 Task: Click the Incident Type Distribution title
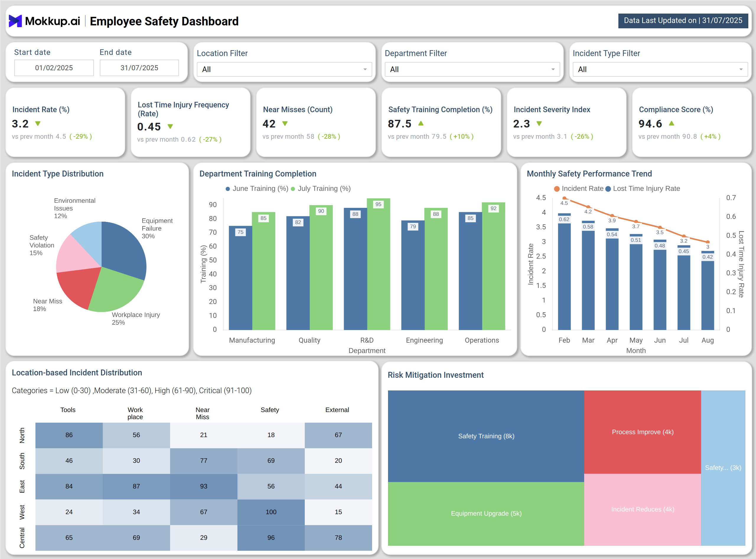click(x=58, y=174)
